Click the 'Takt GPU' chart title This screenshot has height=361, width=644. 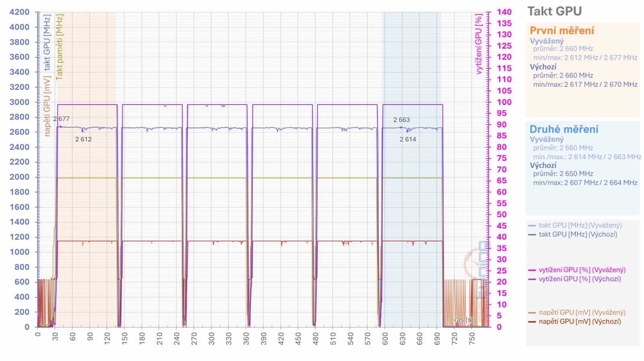pyautogui.click(x=554, y=11)
